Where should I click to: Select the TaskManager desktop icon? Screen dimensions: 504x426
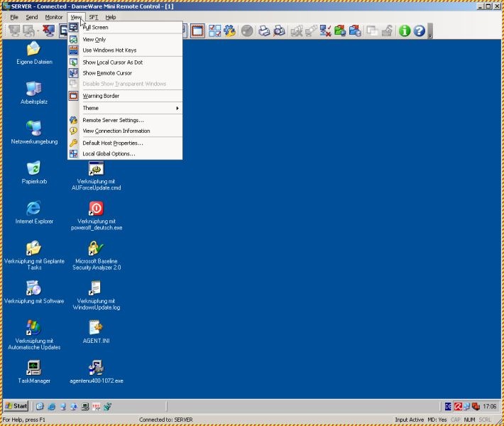pos(33,368)
